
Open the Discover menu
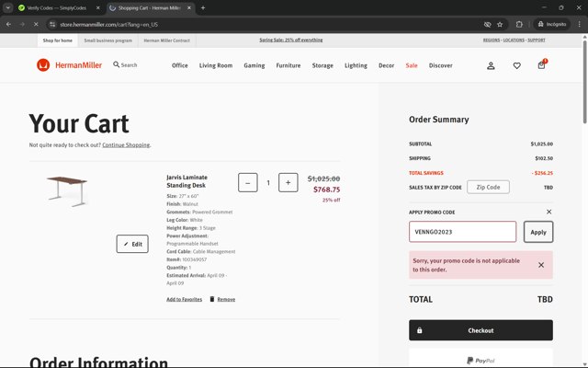(441, 65)
